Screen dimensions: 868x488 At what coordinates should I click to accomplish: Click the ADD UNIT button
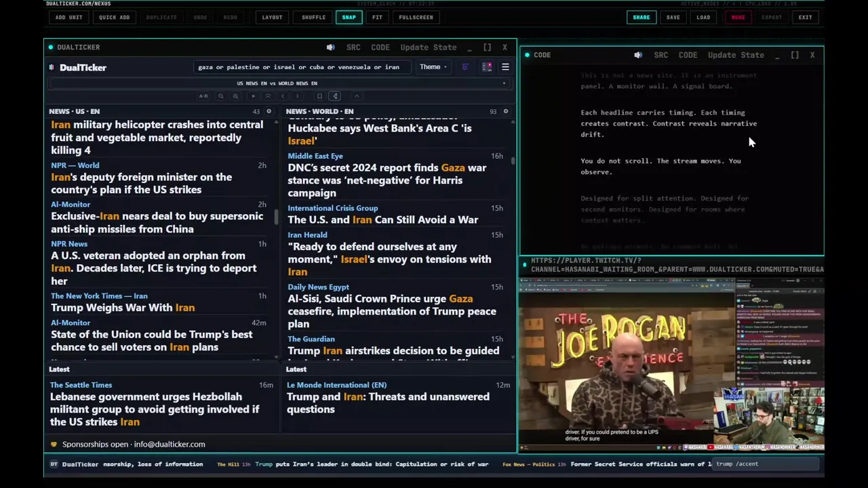[x=69, y=17]
